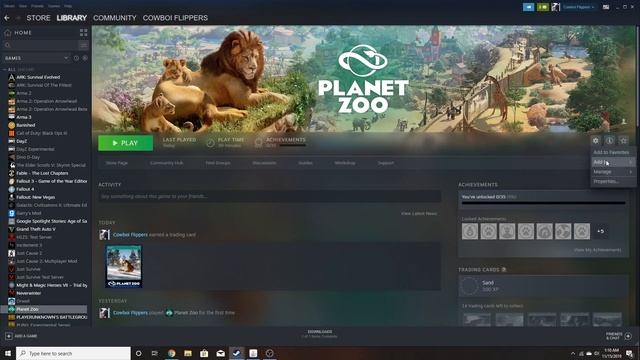640x360 pixels.
Task: Expand the Add to submenu
Action: pyautogui.click(x=613, y=162)
